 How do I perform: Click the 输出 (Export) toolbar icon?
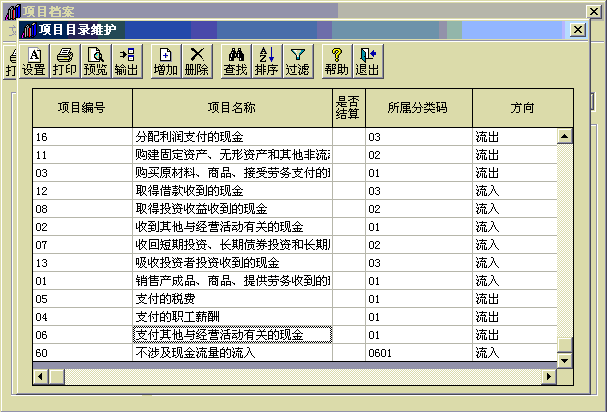click(126, 62)
